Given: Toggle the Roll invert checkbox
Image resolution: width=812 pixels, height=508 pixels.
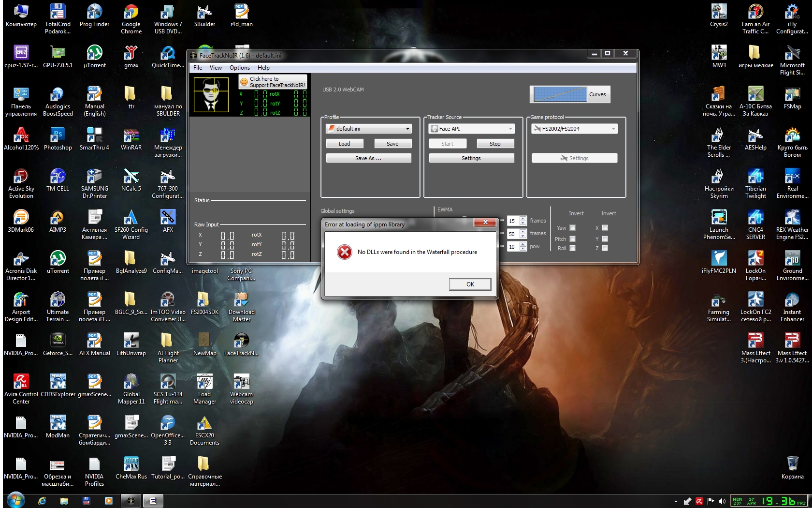Looking at the screenshot, I should pyautogui.click(x=572, y=248).
